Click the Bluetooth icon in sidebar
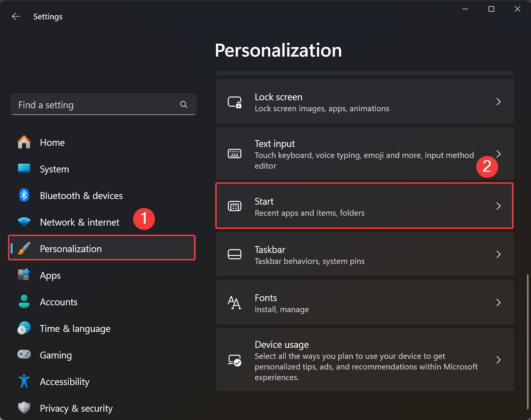531x420 pixels. [x=24, y=195]
